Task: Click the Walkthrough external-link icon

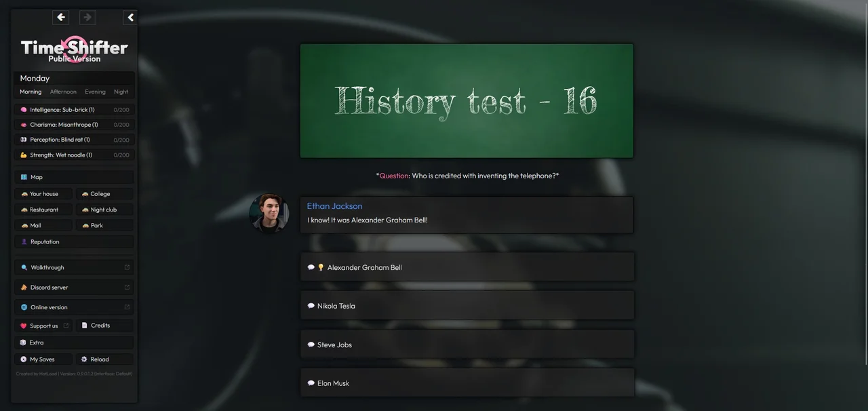Action: [x=127, y=267]
